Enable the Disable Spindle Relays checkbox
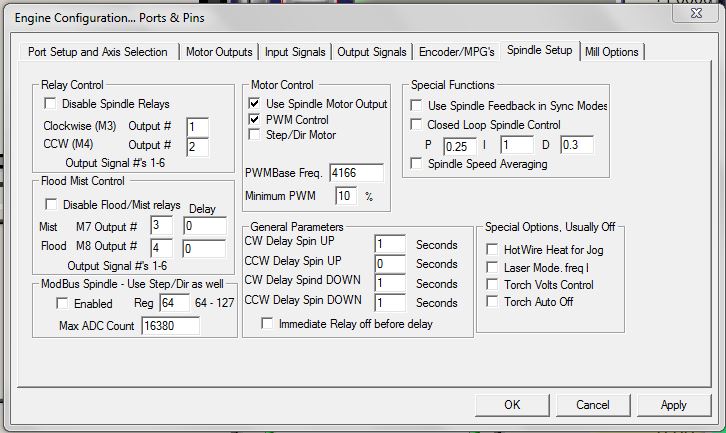The width and height of the screenshot is (726, 433). pyautogui.click(x=49, y=104)
